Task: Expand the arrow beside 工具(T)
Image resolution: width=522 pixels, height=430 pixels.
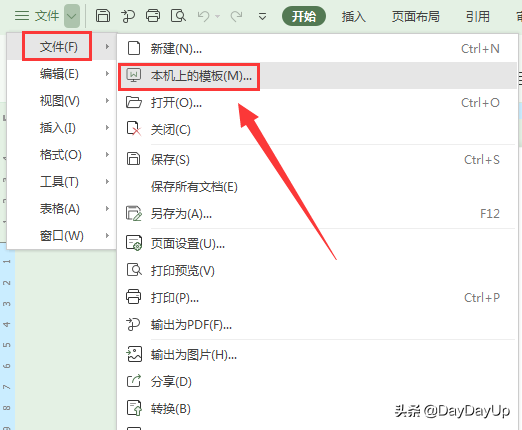Action: point(107,181)
